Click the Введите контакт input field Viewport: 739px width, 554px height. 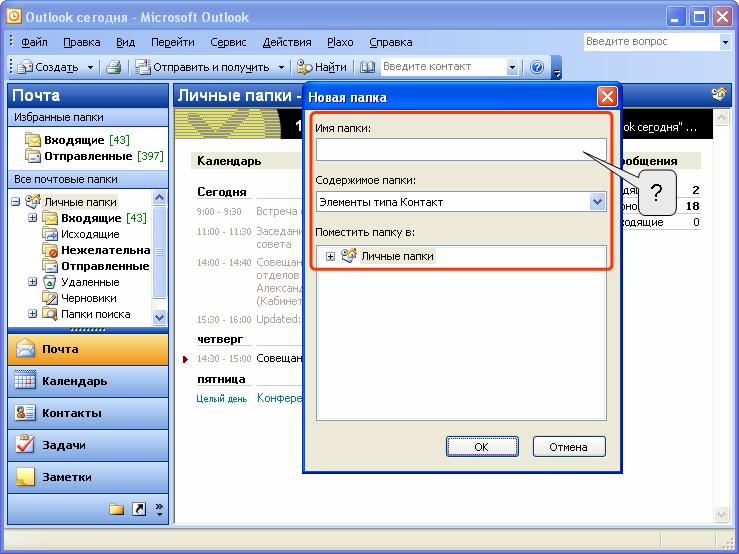pyautogui.click(x=443, y=67)
